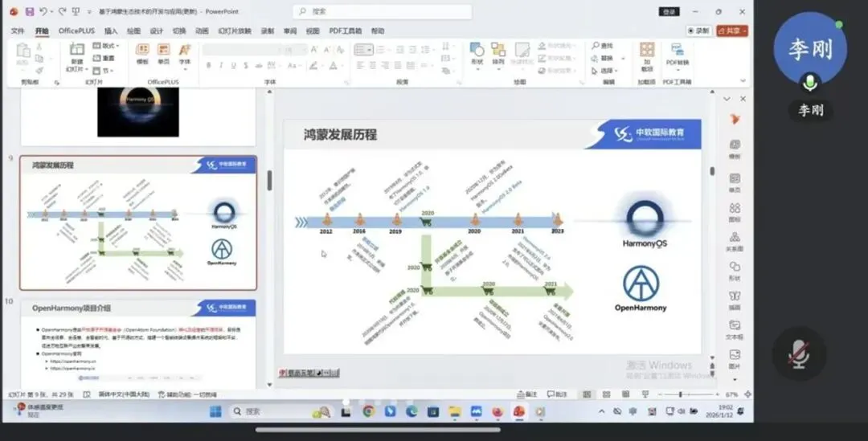Switch to the PDF Tools (PDF工具箱) tab
868x441 pixels.
point(346,31)
